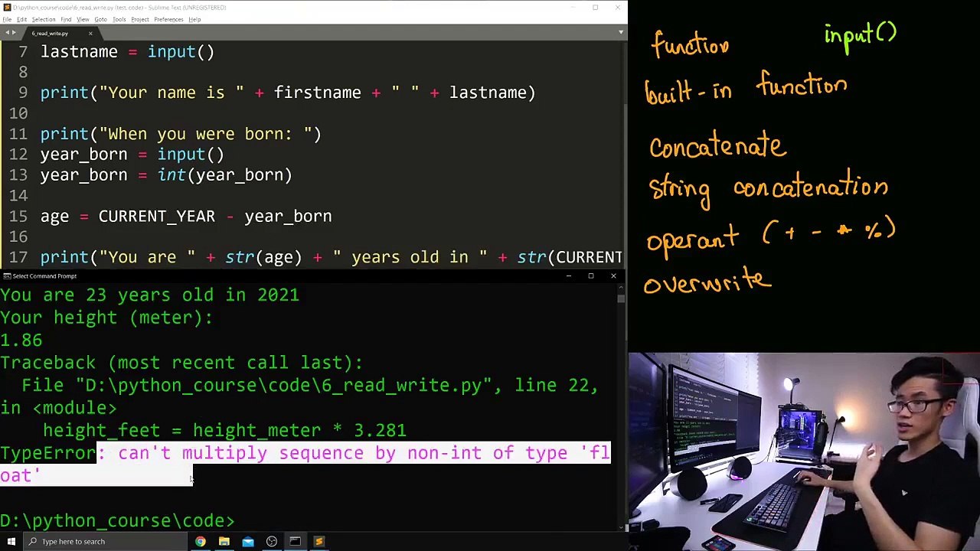Click 'int' in line 13

[171, 175]
